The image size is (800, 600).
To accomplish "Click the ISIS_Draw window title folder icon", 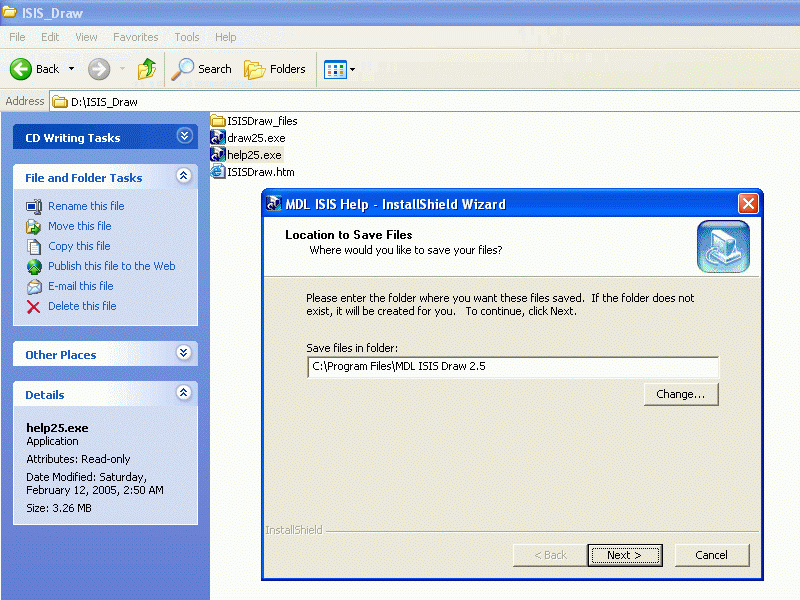I will [10, 12].
